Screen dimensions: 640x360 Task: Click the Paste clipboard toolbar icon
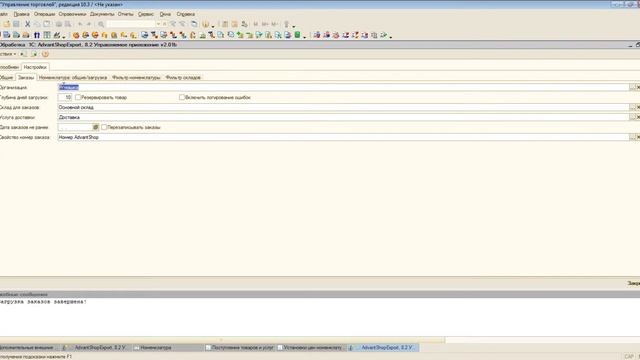[47, 24]
